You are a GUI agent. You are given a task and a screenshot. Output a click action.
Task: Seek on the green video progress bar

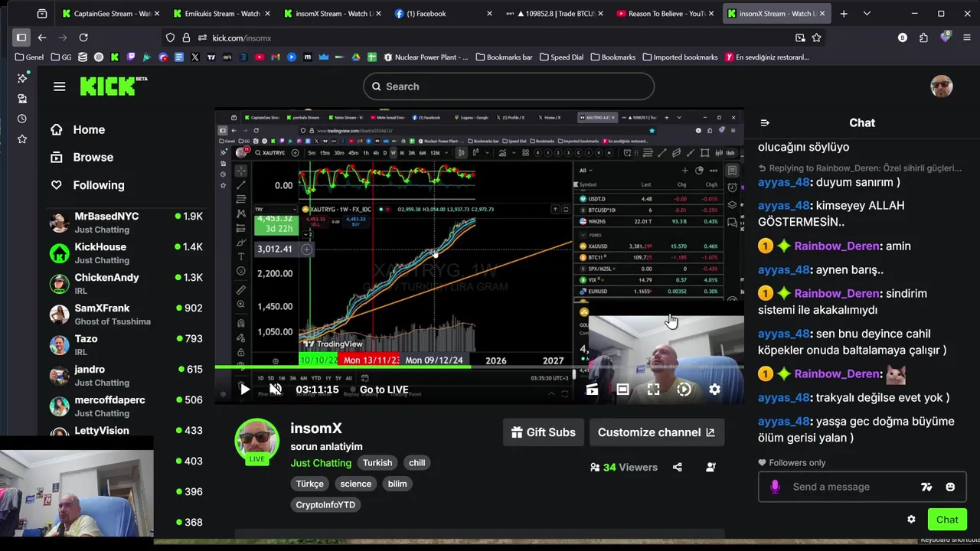tap(343, 367)
